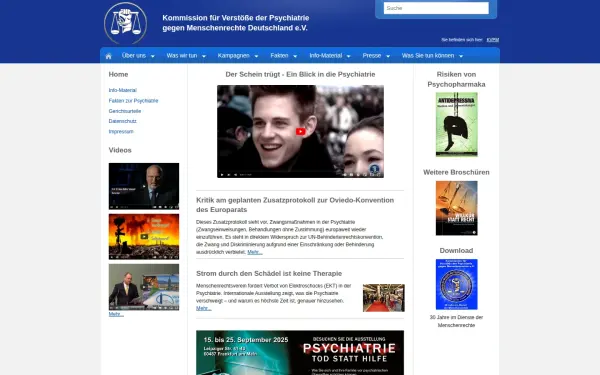Open the Impressum sidebar link
Image resolution: width=600 pixels, height=375 pixels.
(x=121, y=131)
